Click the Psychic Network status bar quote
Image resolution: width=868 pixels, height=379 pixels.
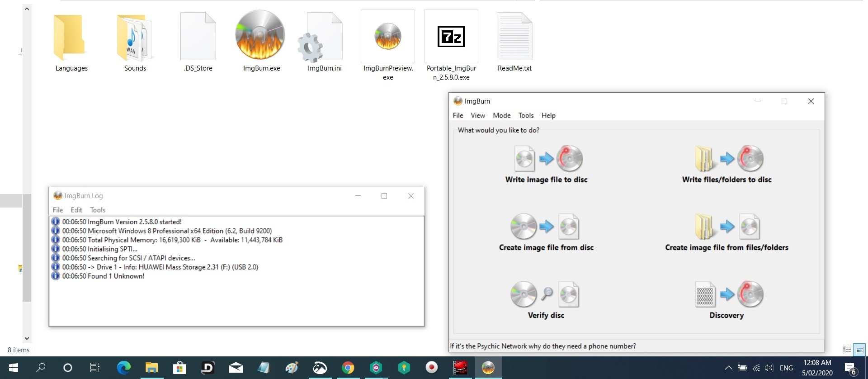coord(543,346)
